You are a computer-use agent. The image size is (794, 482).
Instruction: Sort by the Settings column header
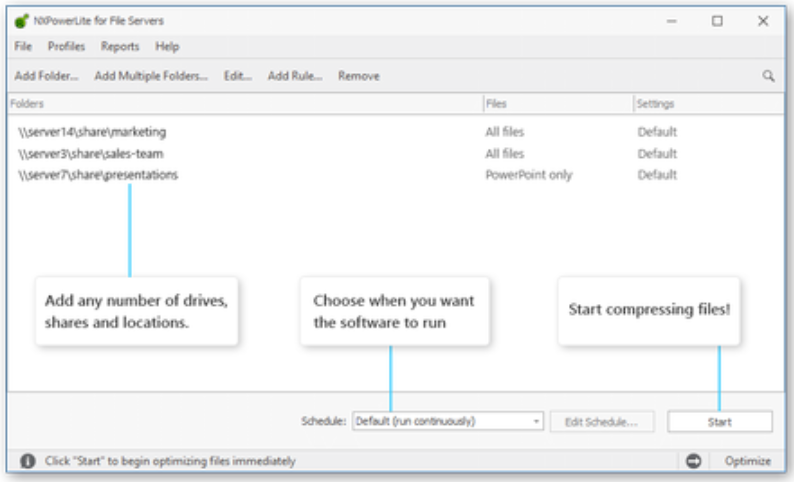pos(709,104)
